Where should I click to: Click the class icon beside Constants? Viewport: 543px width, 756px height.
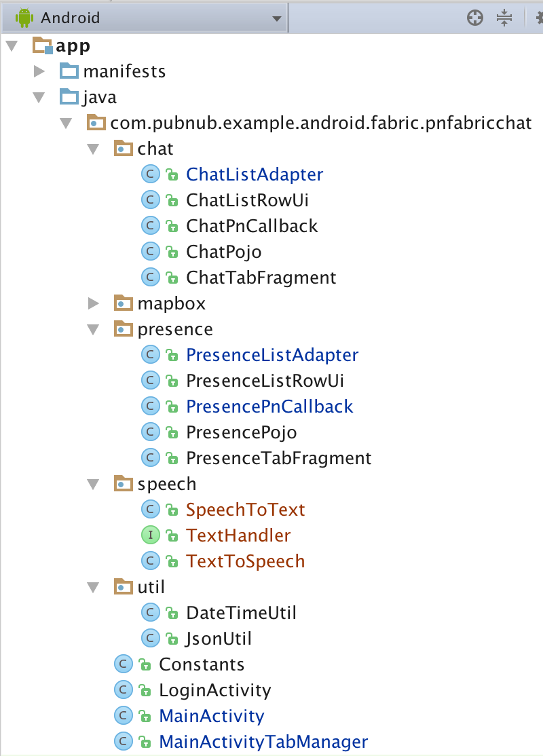pos(123,664)
